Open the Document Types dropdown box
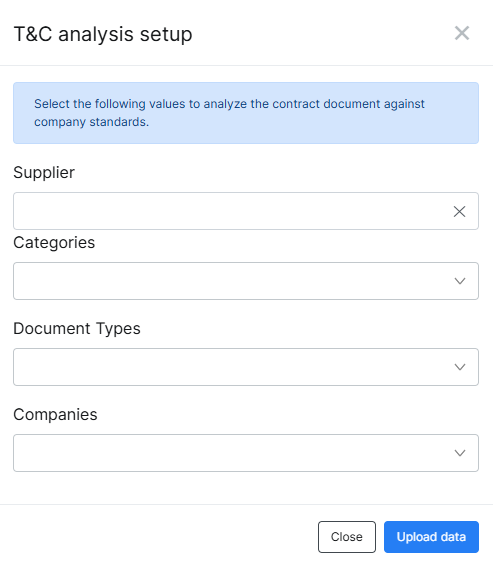The width and height of the screenshot is (493, 565). click(246, 367)
